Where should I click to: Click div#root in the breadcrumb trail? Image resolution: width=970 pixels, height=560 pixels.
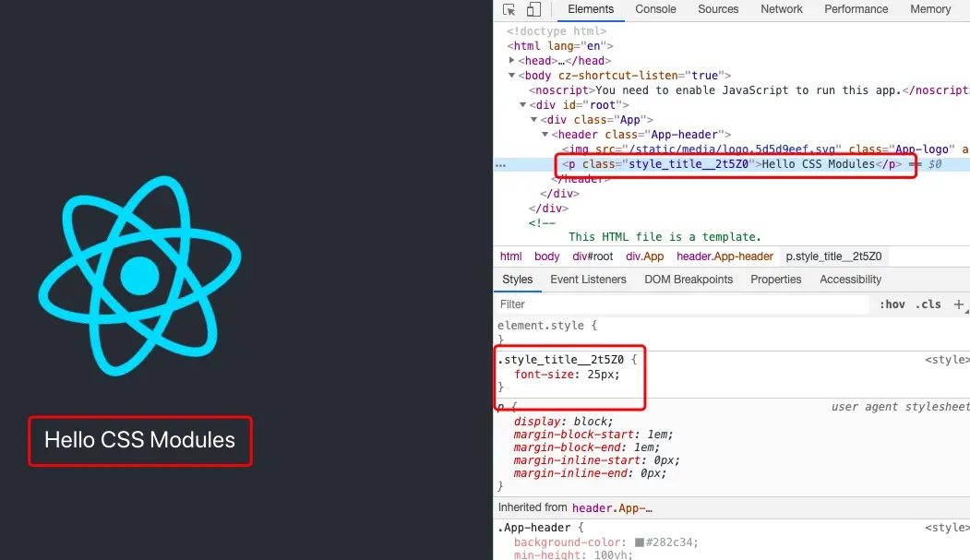pyautogui.click(x=593, y=256)
